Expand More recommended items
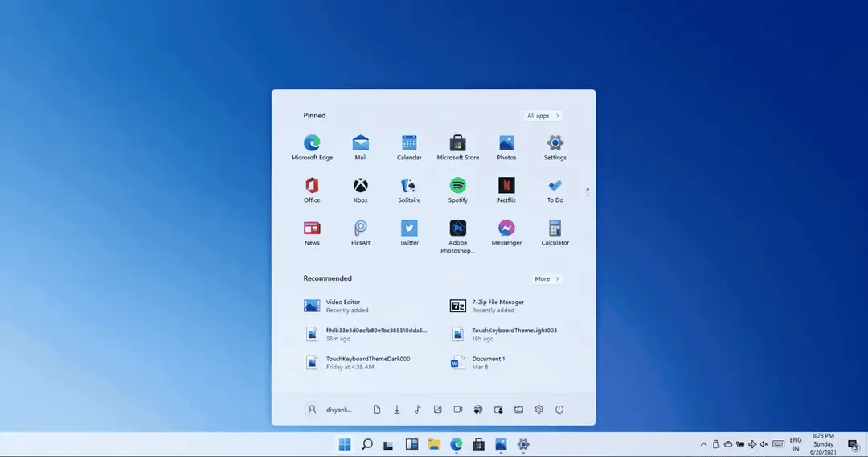Viewport: 868px width, 457px height. pyautogui.click(x=547, y=278)
